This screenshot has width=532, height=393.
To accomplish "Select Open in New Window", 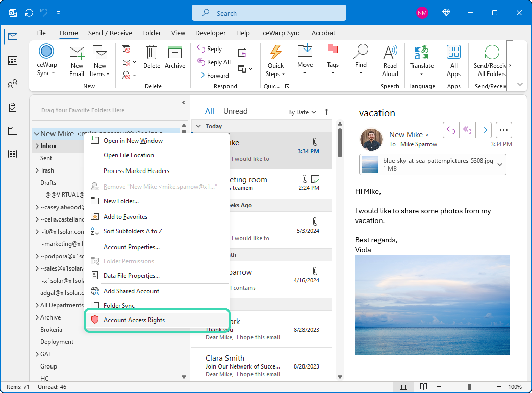I will (x=157, y=141).
